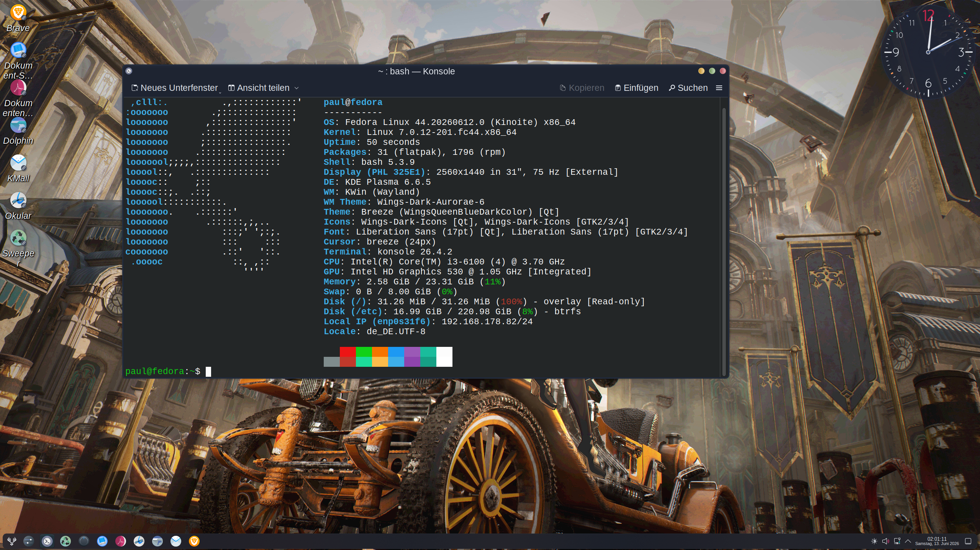
Task: Open the Neues Unterfenster dropdown arrow
Action: coord(220,92)
